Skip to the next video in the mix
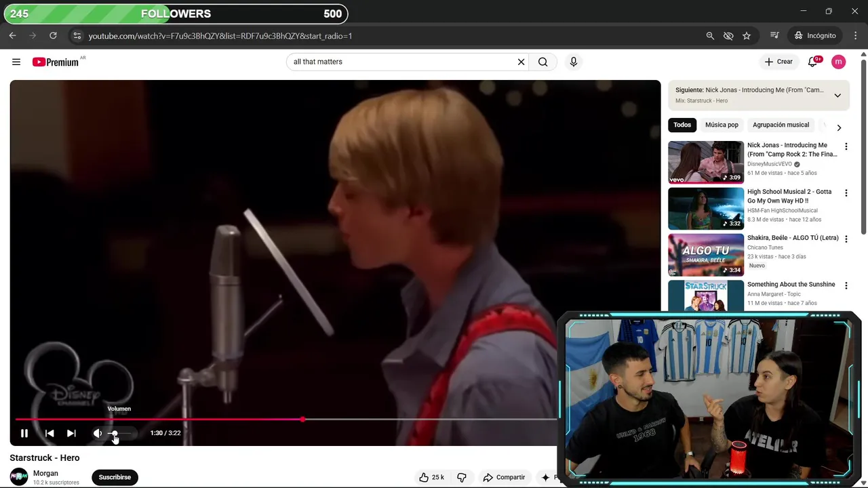Screen dimensions: 868x488 click(x=71, y=433)
